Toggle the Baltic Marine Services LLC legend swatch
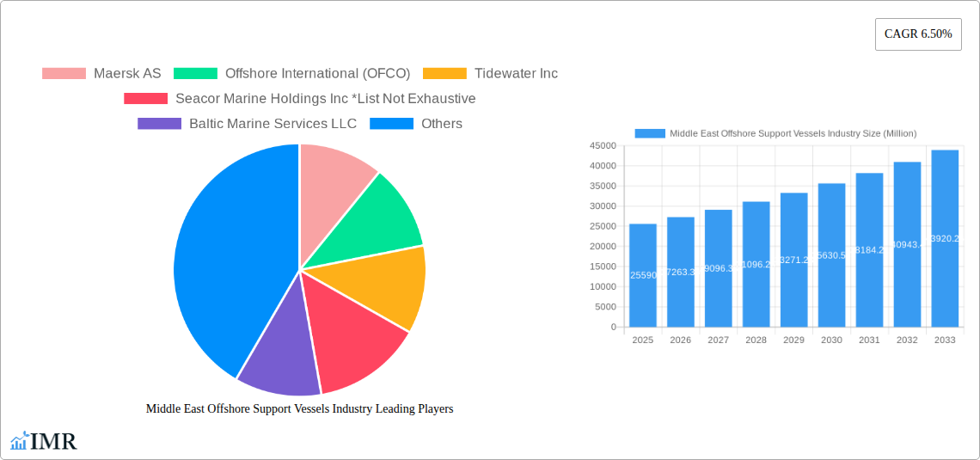 tap(159, 124)
